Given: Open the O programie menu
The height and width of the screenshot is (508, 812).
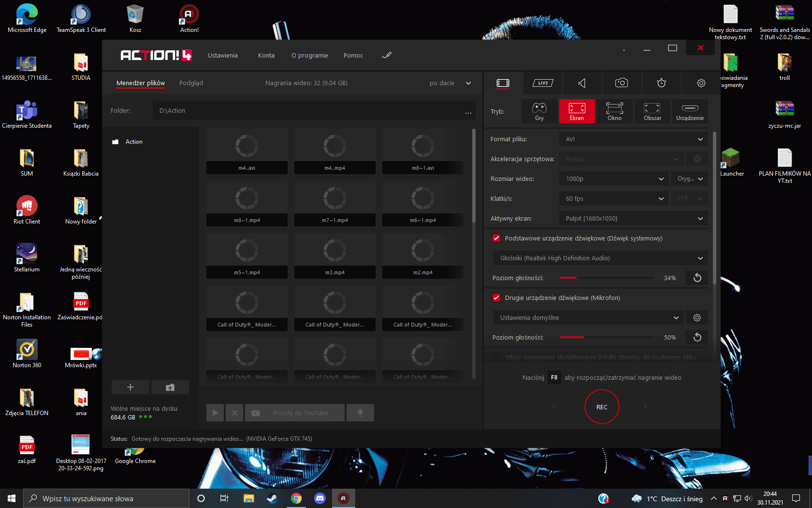Looking at the screenshot, I should (310, 56).
